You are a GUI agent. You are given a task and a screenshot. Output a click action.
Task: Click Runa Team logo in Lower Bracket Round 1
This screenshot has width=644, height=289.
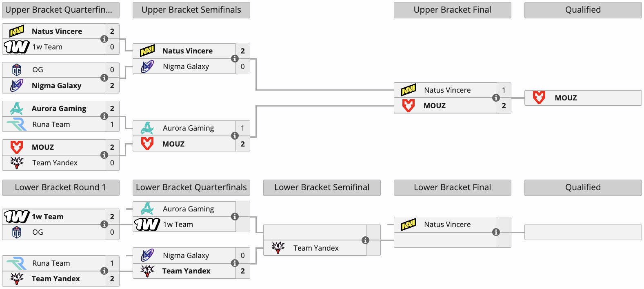pyautogui.click(x=17, y=263)
